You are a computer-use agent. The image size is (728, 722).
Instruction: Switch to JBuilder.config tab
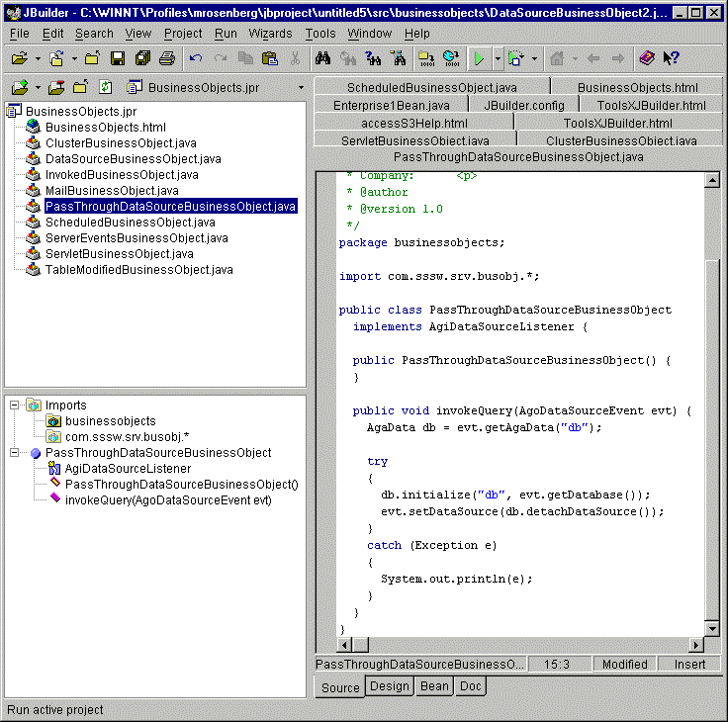524,106
